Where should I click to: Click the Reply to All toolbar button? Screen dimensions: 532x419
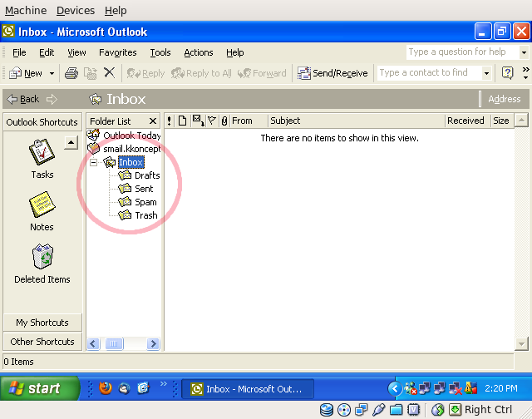pyautogui.click(x=201, y=73)
